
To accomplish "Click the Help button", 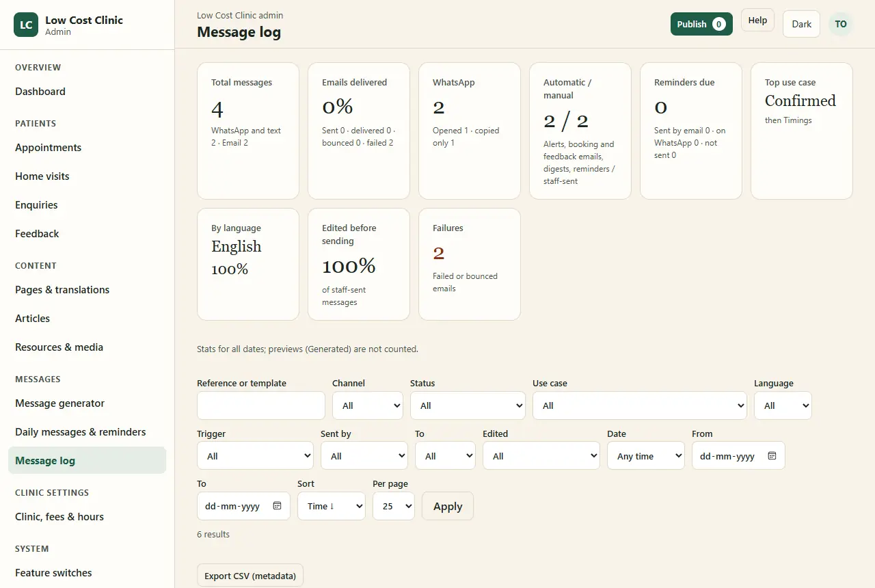I will (x=757, y=21).
